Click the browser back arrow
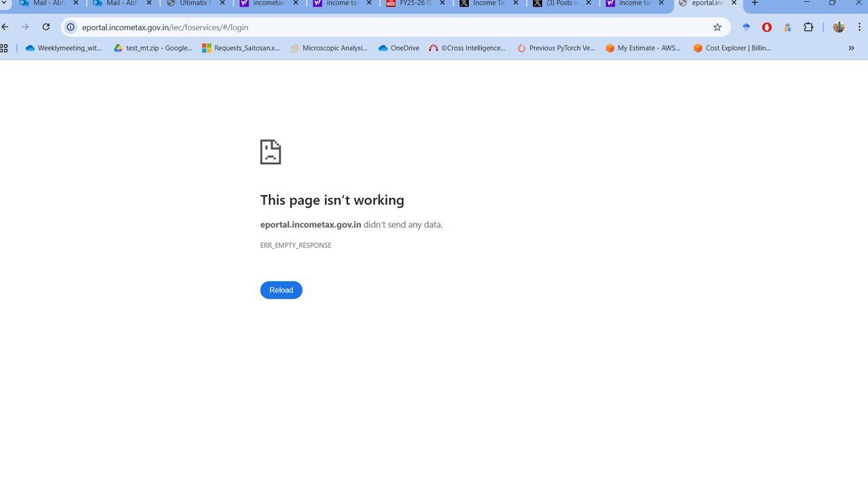Viewport: 868px width, 496px height. pos(5,27)
